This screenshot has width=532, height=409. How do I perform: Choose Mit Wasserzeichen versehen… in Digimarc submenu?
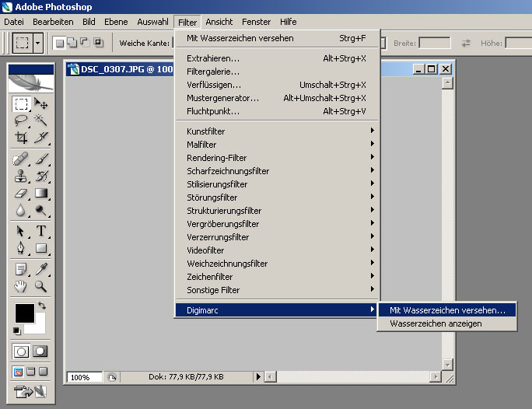click(447, 310)
